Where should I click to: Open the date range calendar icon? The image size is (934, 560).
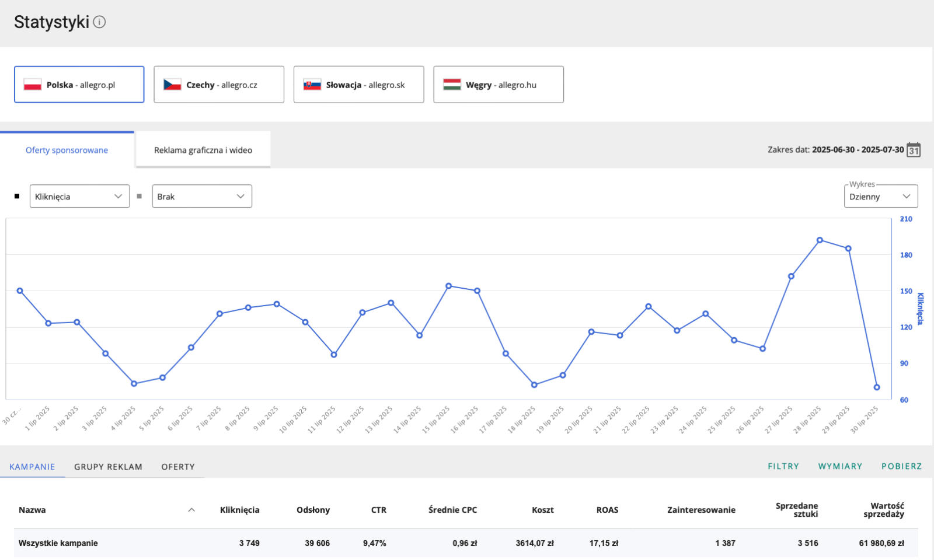(x=914, y=150)
